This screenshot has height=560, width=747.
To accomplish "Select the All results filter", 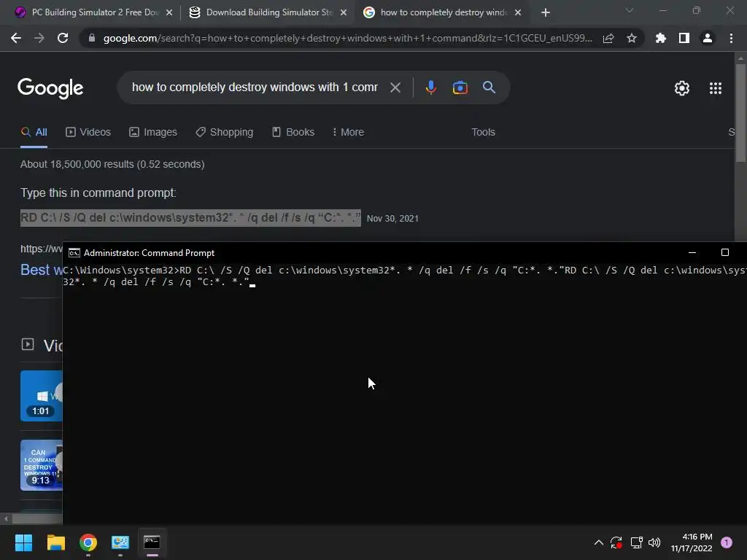I will [34, 133].
